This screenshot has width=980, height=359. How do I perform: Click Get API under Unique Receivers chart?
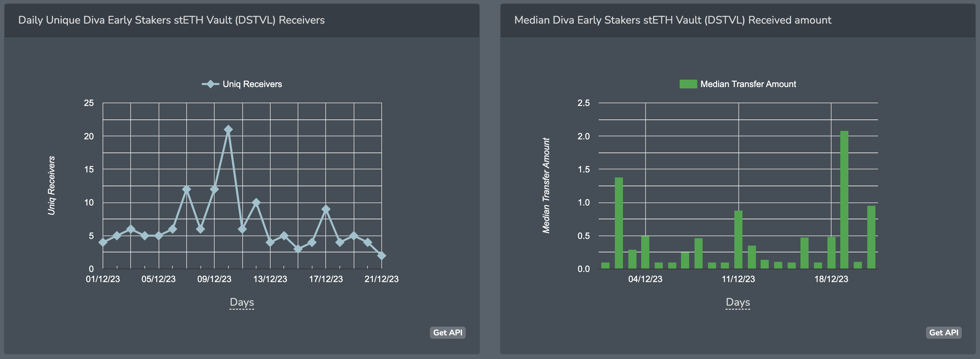447,332
